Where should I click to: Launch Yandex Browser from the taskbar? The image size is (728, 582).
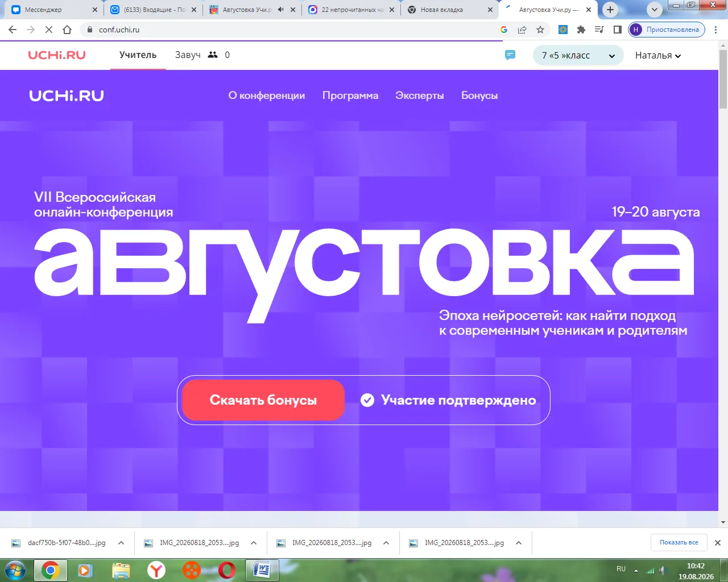pos(156,570)
